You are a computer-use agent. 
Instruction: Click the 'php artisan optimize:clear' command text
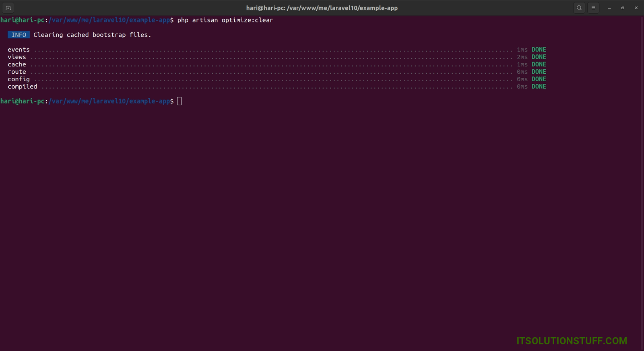pos(225,20)
